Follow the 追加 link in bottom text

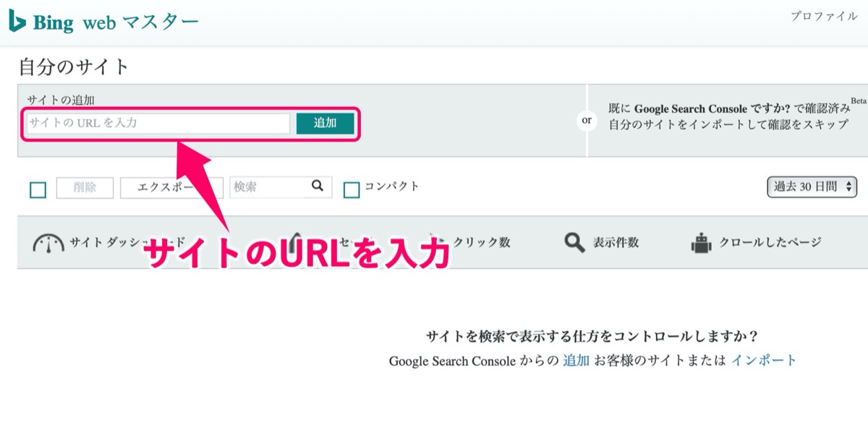pos(576,361)
